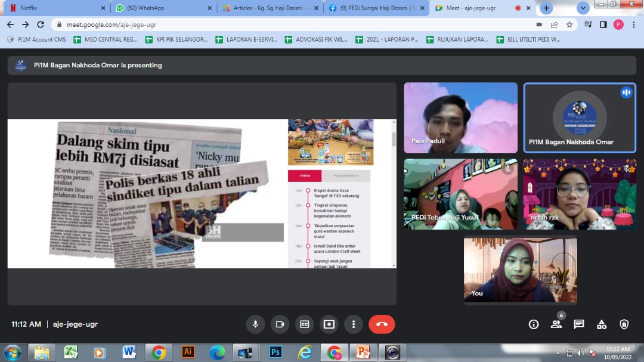The width and height of the screenshot is (644, 362).
Task: Open the Pi1M Account CMS bookmark
Action: [x=37, y=39]
